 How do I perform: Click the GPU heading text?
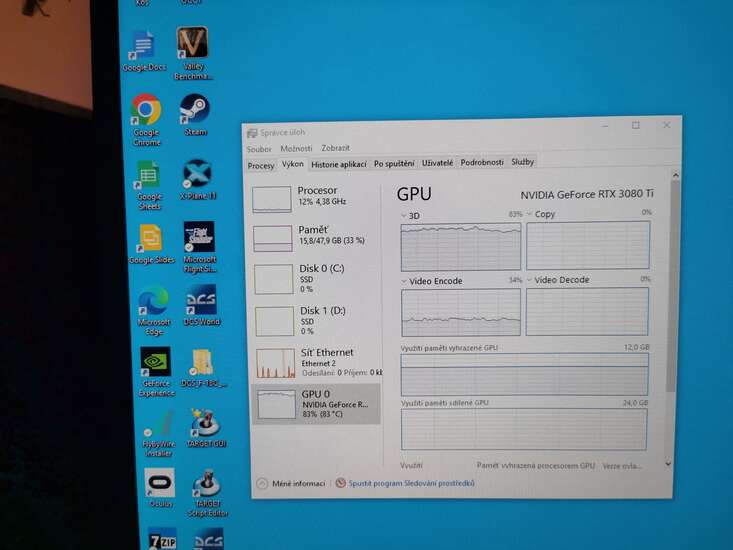414,194
